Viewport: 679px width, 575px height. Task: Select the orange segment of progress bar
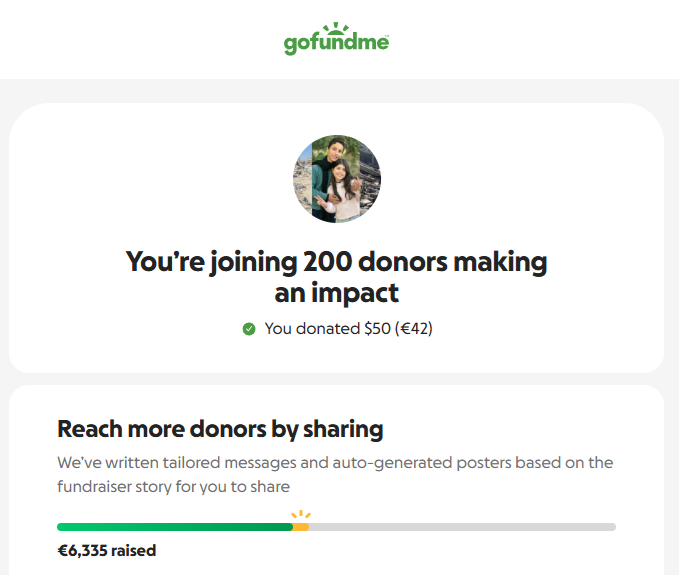tap(301, 527)
